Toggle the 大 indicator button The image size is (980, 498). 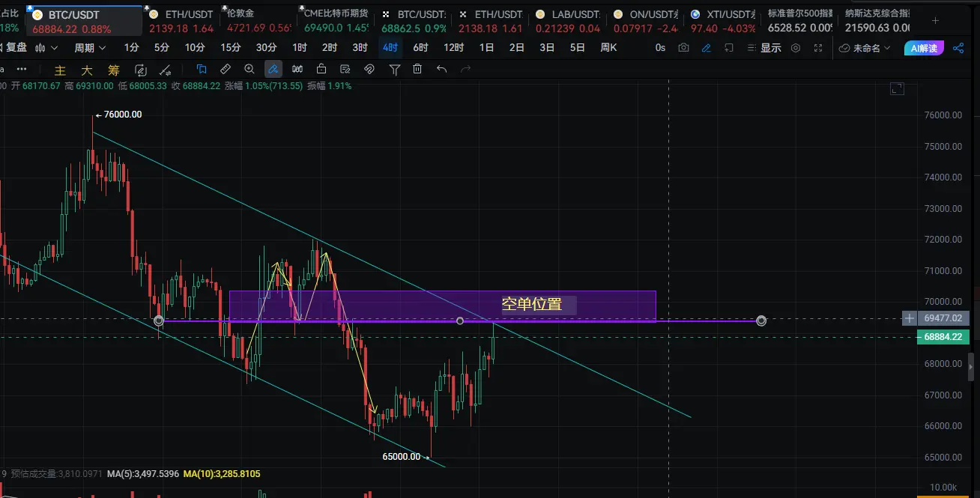click(87, 70)
